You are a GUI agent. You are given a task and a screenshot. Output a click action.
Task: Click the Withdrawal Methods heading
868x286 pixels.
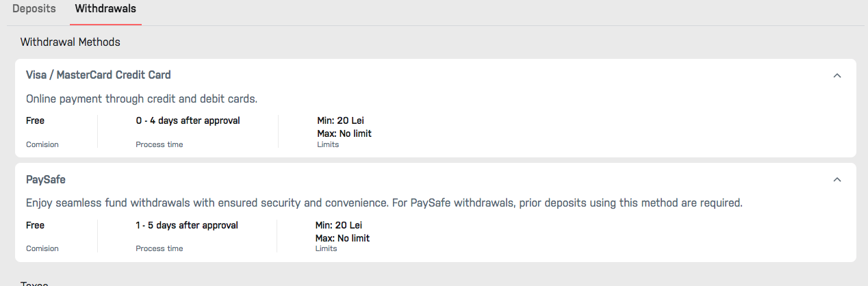click(70, 42)
